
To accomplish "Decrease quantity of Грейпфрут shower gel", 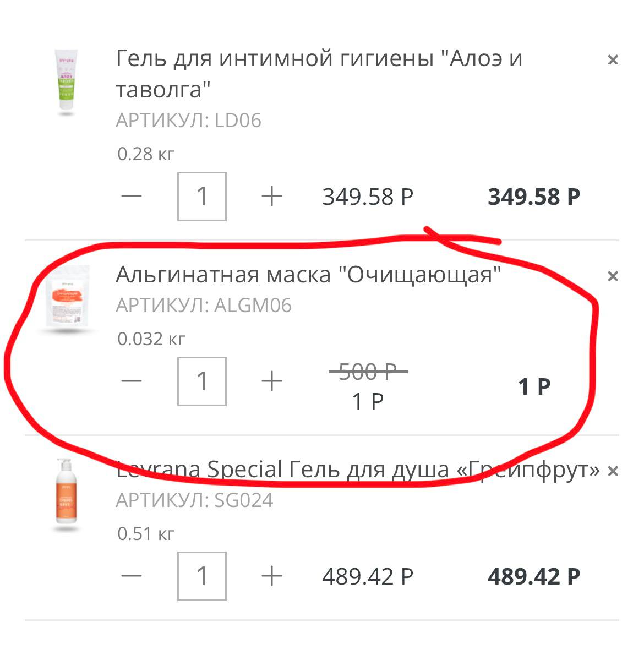I will (x=132, y=576).
